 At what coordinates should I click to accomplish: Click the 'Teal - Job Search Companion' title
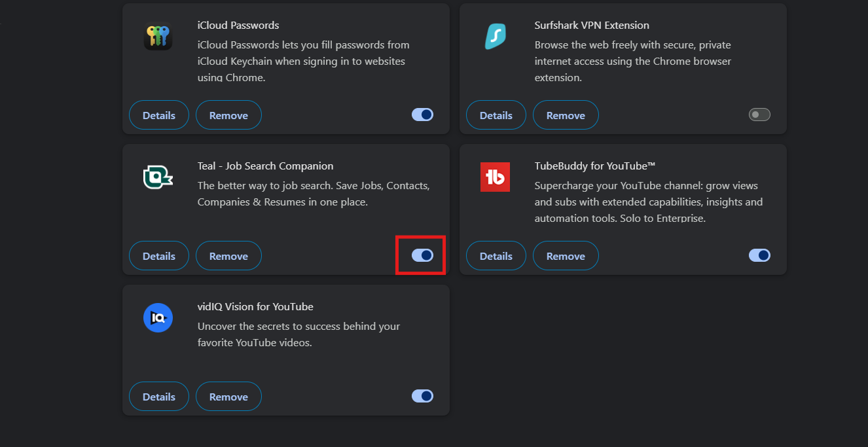(265, 166)
